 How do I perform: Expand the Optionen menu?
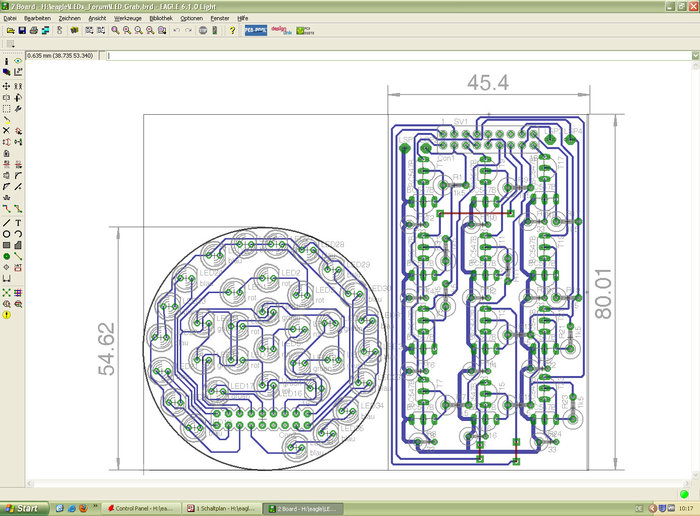[191, 18]
